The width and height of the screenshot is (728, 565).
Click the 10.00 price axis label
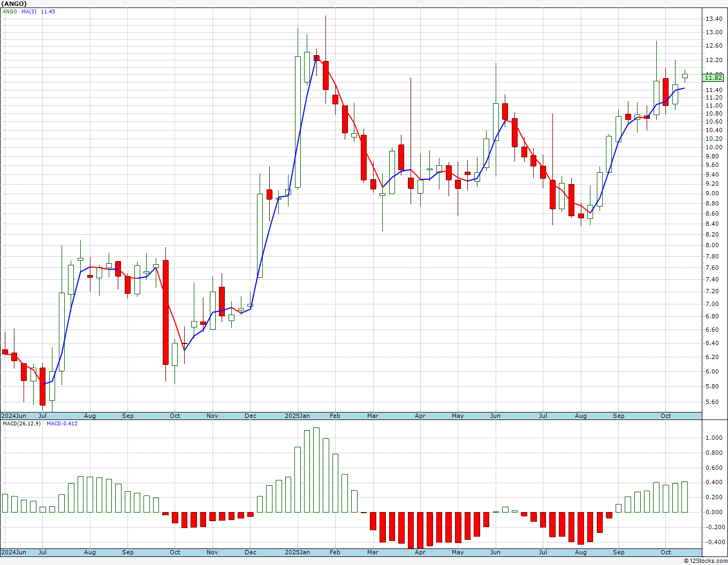[713, 147]
